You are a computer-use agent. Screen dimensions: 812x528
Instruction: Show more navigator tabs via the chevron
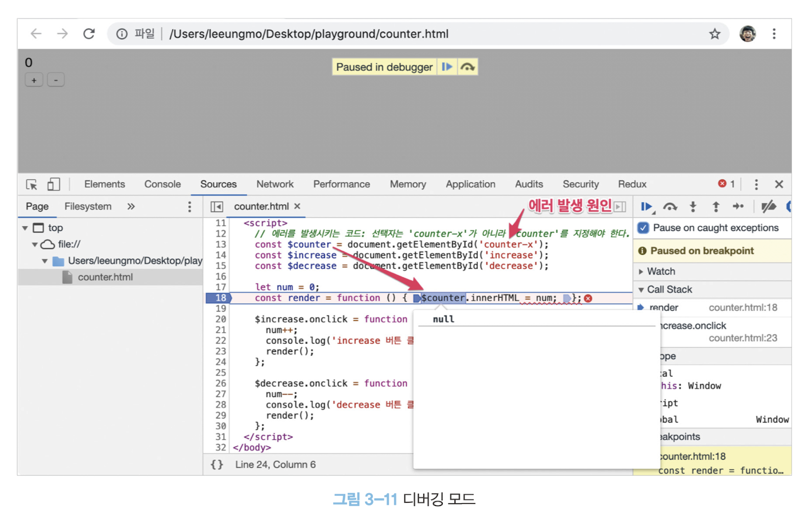point(131,207)
